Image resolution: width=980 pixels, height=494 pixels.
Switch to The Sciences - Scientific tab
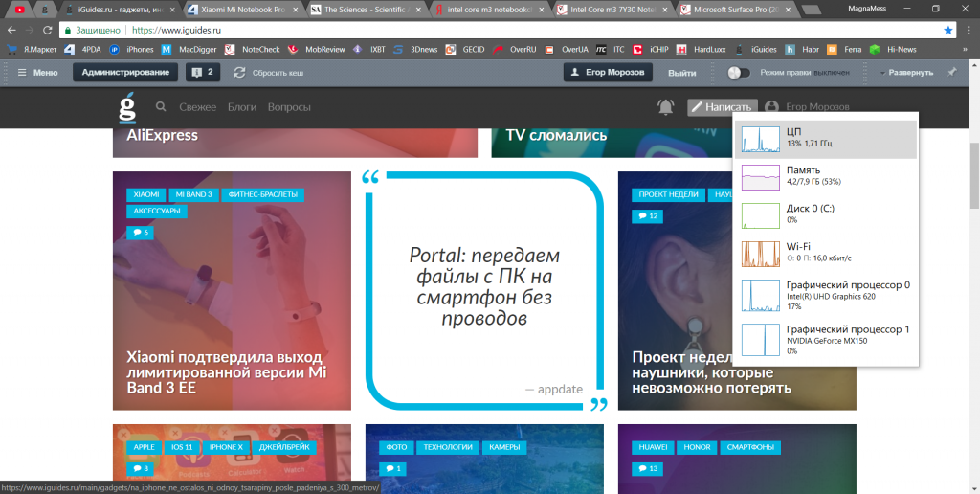point(368,10)
